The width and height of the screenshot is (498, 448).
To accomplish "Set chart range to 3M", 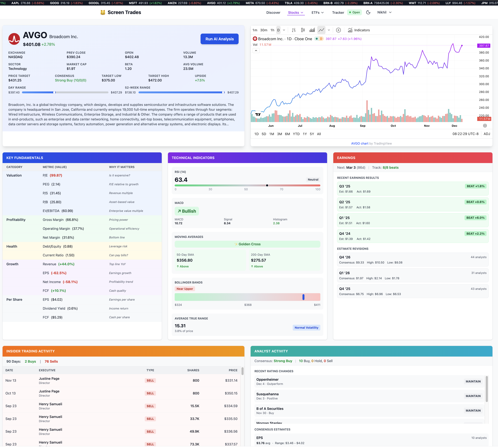I will click(280, 134).
